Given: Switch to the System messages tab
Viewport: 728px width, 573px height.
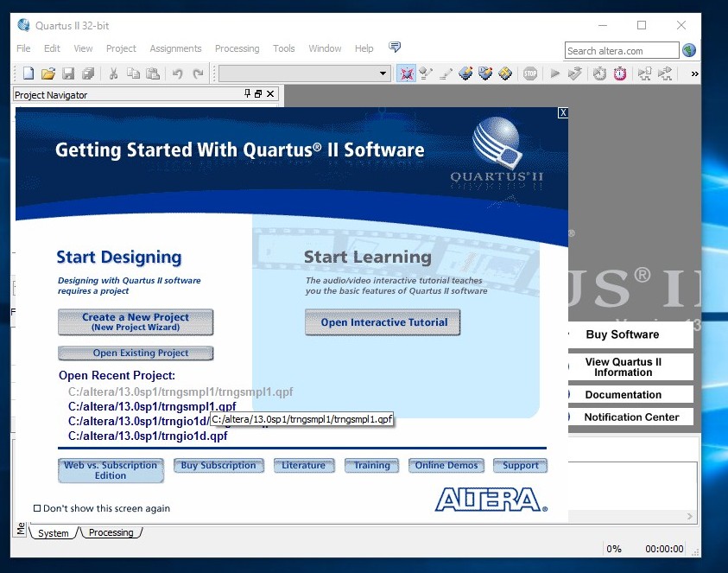Looking at the screenshot, I should 53,532.
